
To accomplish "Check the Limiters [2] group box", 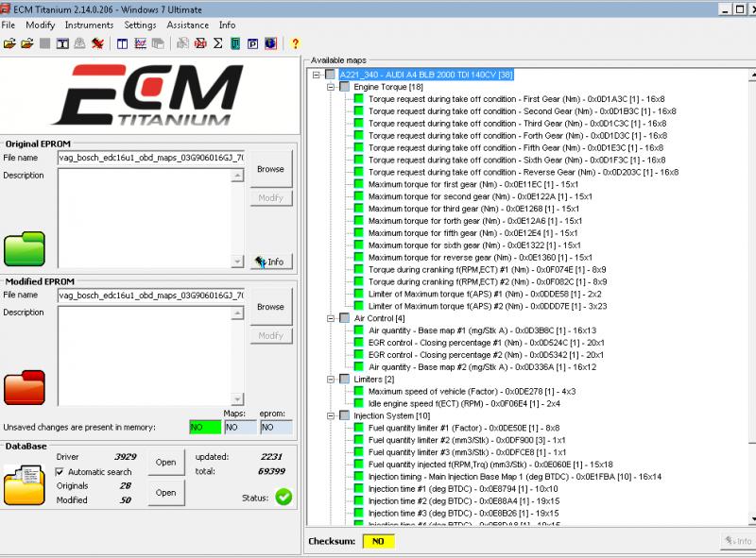I will tap(345, 380).
